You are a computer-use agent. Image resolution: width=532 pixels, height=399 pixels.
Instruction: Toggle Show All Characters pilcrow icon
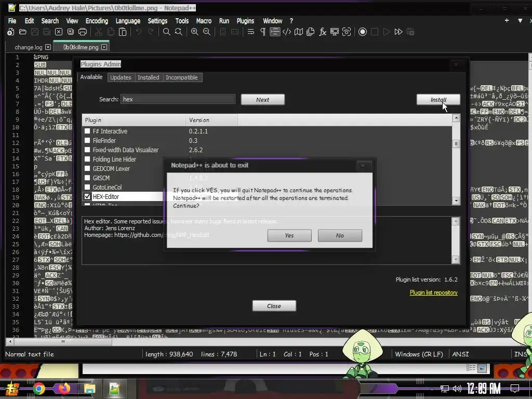(262, 32)
